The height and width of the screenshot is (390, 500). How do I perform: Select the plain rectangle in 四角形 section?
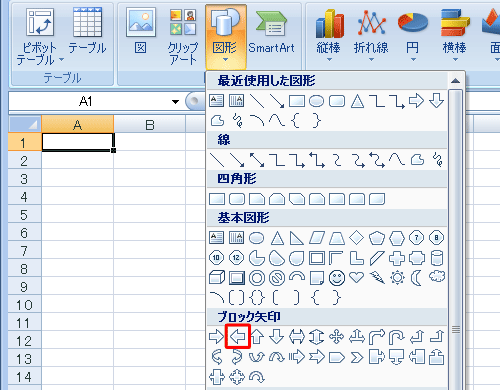coord(217,199)
